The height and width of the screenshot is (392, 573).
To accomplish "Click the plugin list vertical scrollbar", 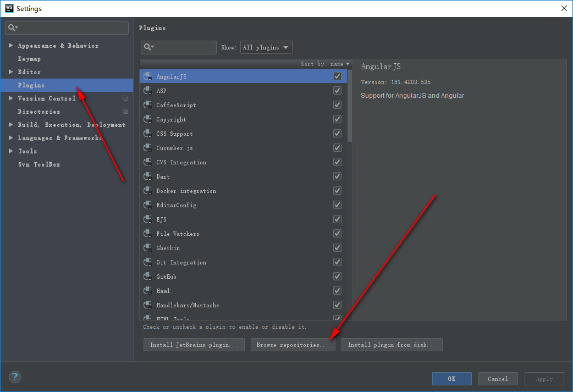I will coord(350,106).
